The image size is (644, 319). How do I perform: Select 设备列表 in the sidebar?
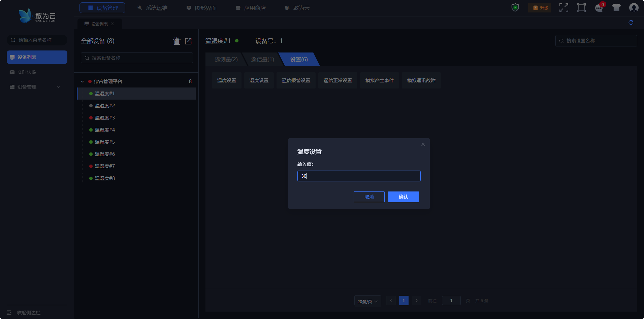[37, 57]
